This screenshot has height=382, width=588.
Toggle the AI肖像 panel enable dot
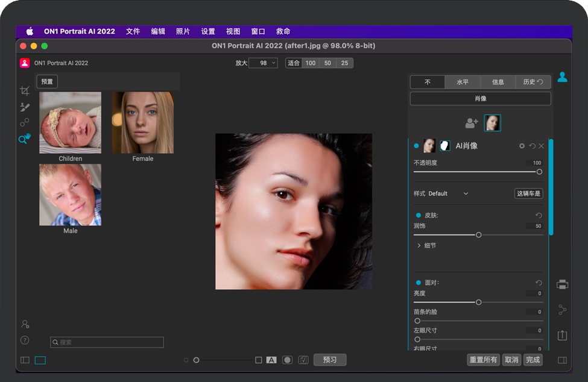pyautogui.click(x=416, y=146)
